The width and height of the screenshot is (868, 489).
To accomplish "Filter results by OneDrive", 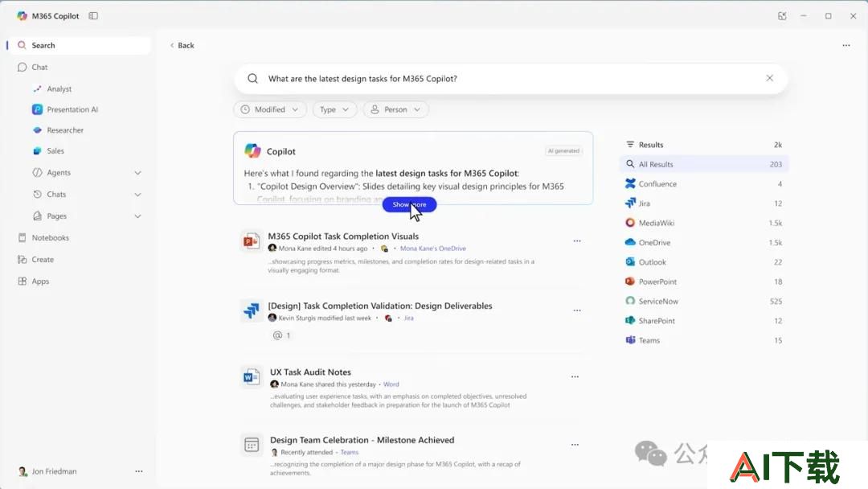I will pos(703,243).
